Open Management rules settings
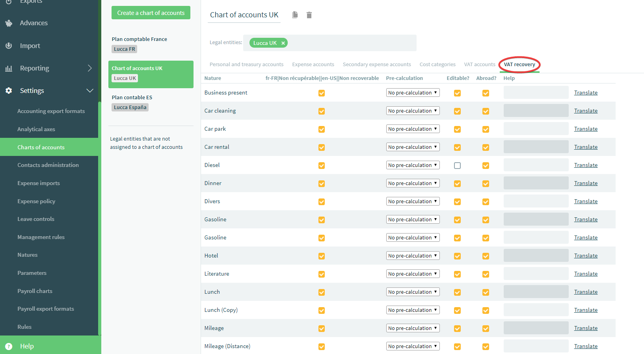Image resolution: width=644 pixels, height=354 pixels. tap(41, 237)
